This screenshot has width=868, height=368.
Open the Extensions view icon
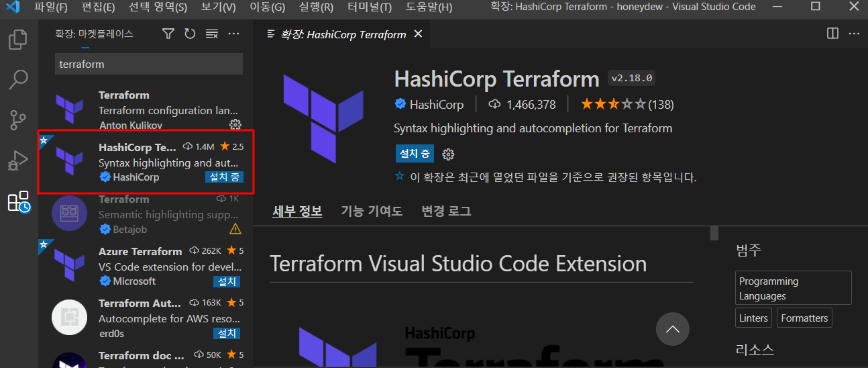tap(18, 201)
